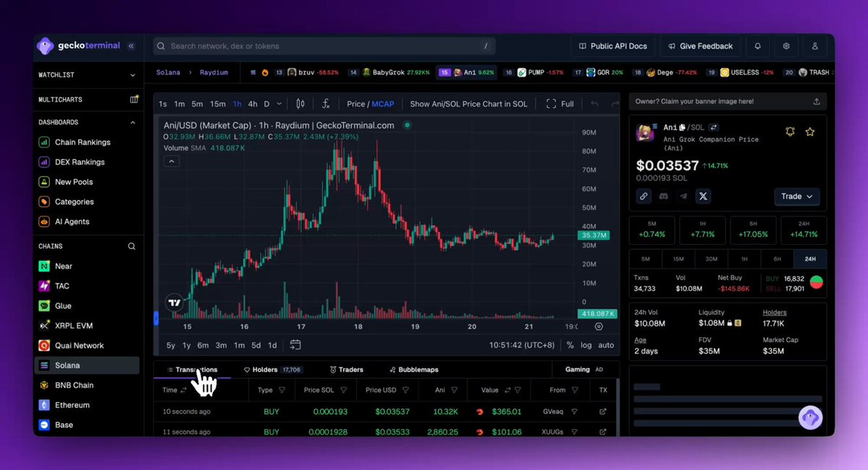Viewport: 868px width, 470px height.
Task: Switch the chart to the Price view
Action: tap(356, 104)
